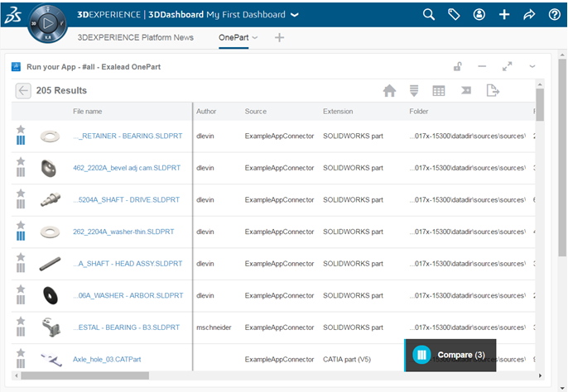The image size is (568, 392).
Task: Open the 3D compass launcher
Action: pyautogui.click(x=47, y=24)
